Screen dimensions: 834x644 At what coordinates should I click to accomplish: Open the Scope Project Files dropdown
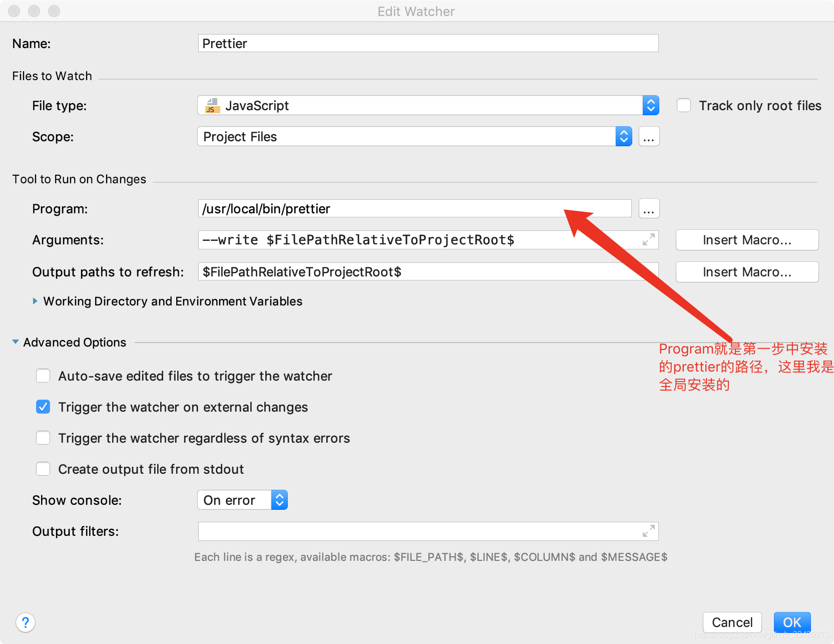414,136
